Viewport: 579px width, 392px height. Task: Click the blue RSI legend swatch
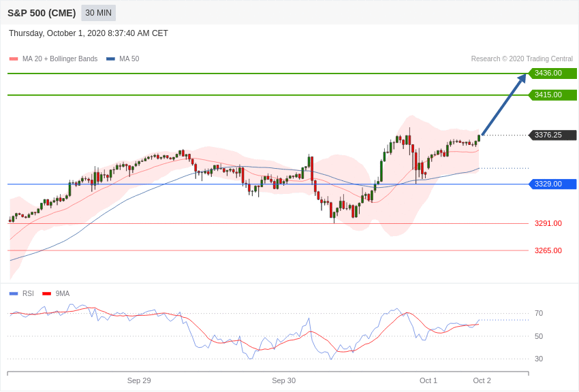(x=14, y=294)
